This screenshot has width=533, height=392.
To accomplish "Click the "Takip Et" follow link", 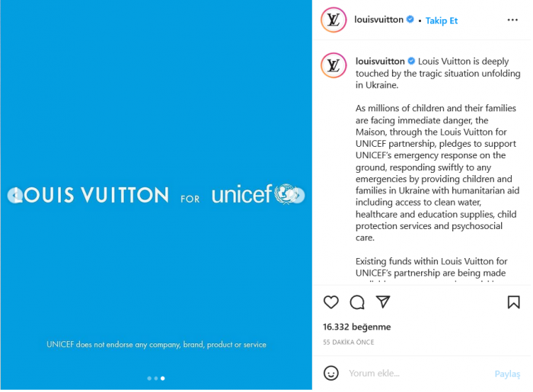I will click(442, 21).
